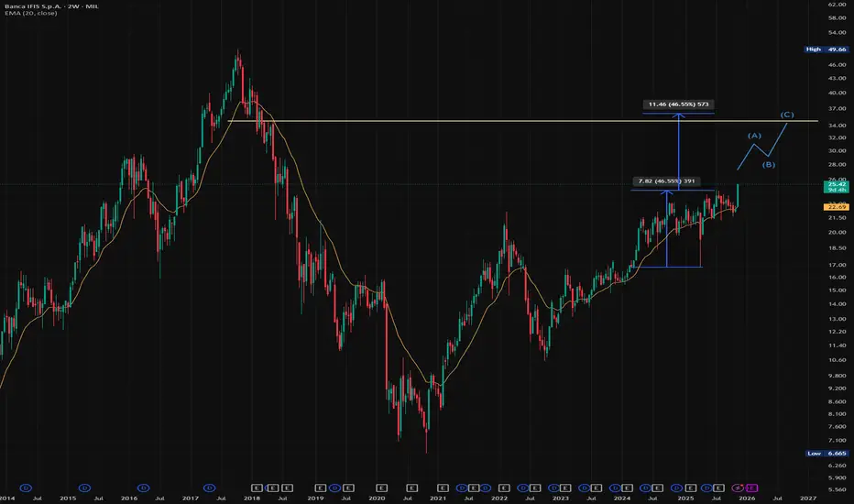This screenshot has height=504, width=854.
Task: Click the 10.60 price axis value
Action: 838,359
